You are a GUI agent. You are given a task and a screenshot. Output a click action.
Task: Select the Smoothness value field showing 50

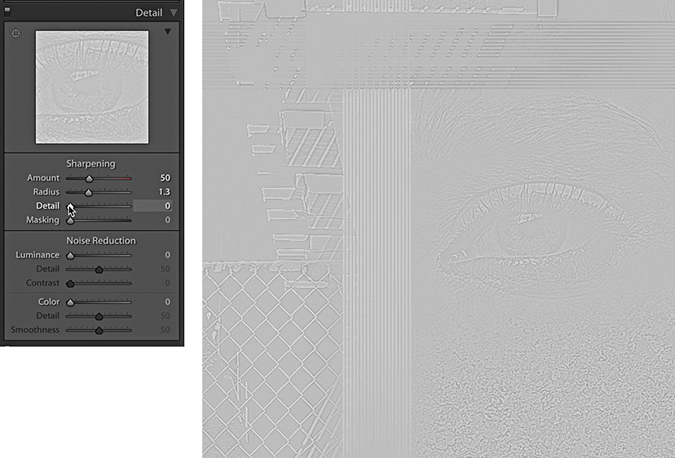(165, 330)
